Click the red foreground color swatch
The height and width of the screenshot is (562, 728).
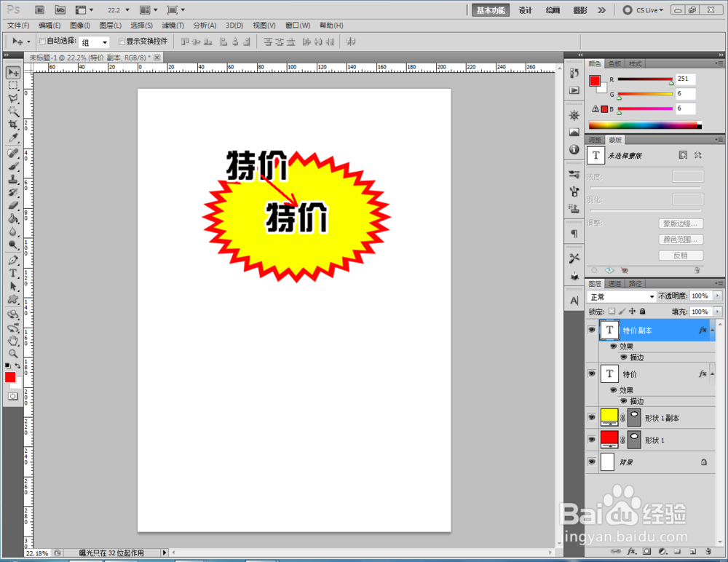[10, 376]
